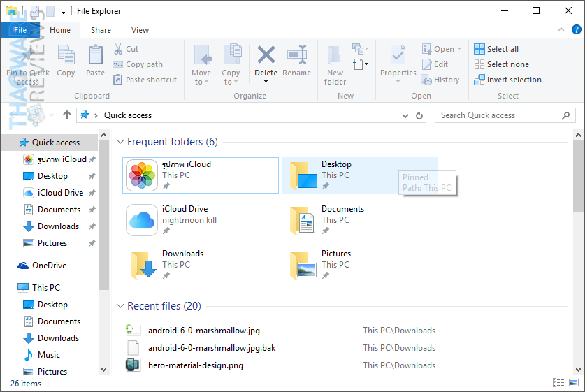This screenshot has height=392, width=585.
Task: Collapse the Recent files section
Action: [120, 306]
